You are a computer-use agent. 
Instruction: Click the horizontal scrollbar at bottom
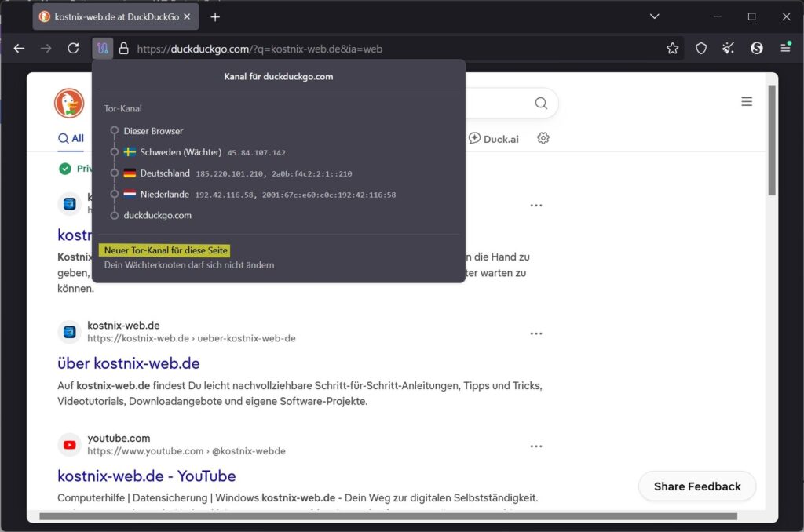pos(388,516)
